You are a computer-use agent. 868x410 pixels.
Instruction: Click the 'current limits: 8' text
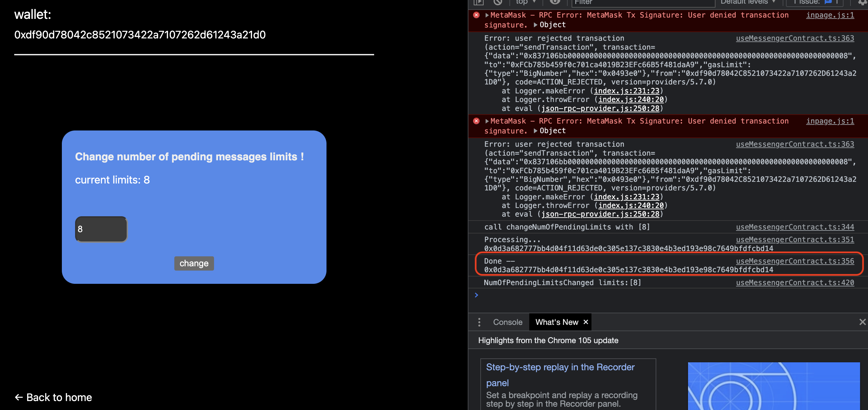point(112,180)
